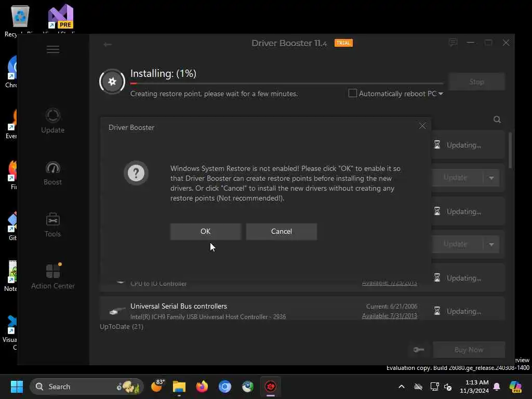Open the hamburger menu in sidebar
Image resolution: width=532 pixels, height=399 pixels.
[x=53, y=49]
